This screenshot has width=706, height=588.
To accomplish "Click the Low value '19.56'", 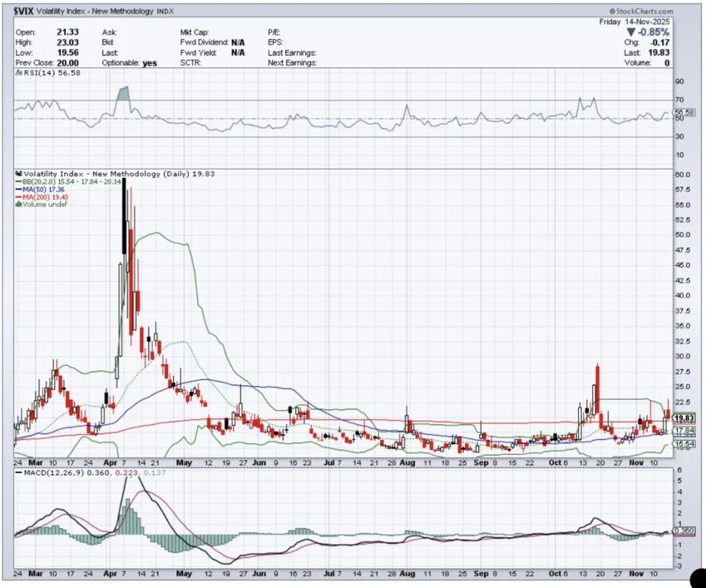I will [x=67, y=53].
